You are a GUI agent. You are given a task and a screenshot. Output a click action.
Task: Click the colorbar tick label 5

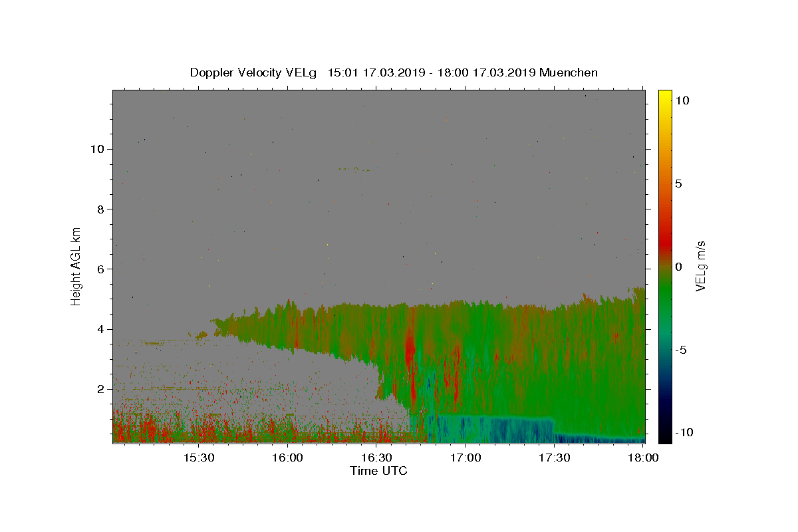point(678,184)
